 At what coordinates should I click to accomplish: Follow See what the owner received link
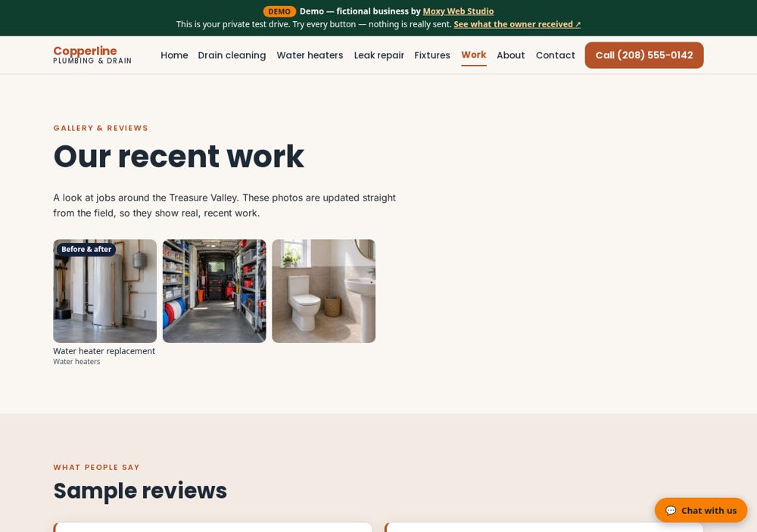pyautogui.click(x=517, y=24)
